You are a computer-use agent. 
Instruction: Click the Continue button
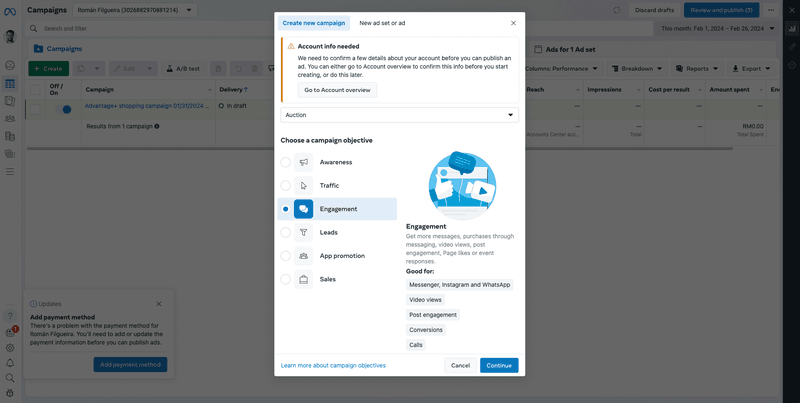coord(499,365)
